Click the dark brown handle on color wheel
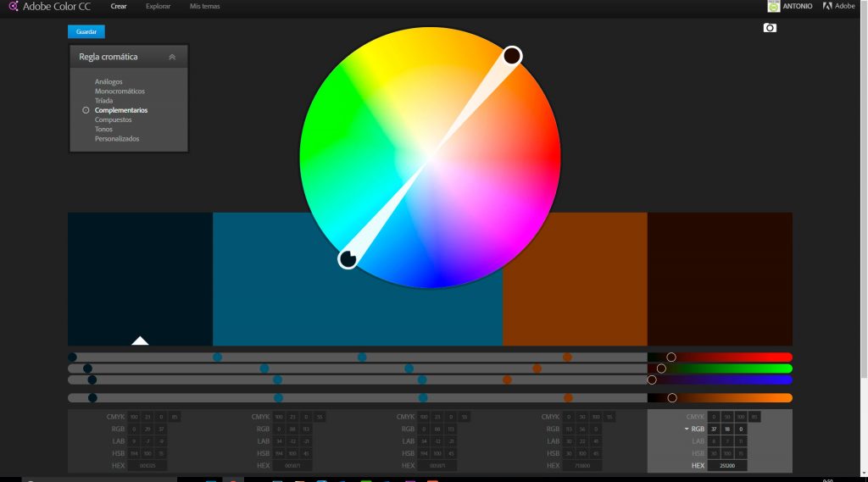The width and height of the screenshot is (868, 482). [x=511, y=56]
